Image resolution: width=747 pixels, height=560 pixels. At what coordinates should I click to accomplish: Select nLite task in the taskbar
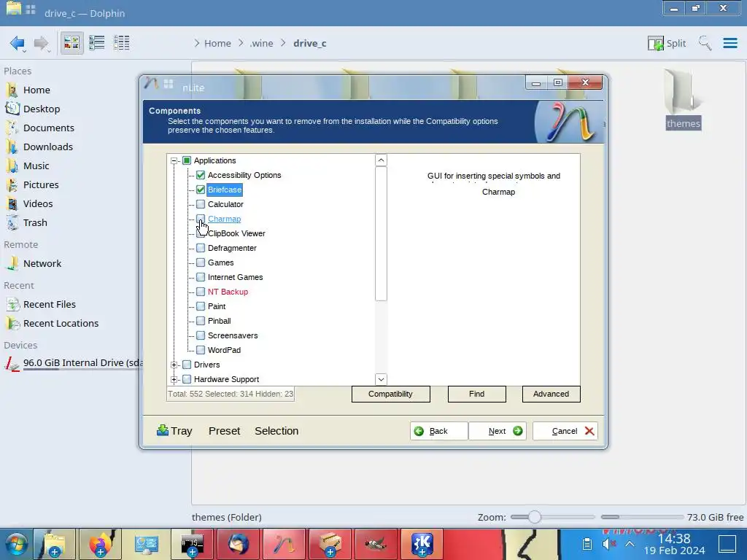pyautogui.click(x=284, y=544)
